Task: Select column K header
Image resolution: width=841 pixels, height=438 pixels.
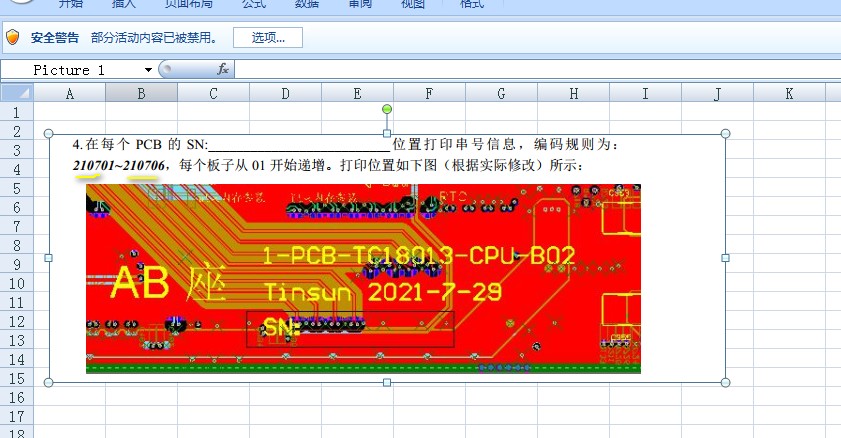Action: [789, 93]
